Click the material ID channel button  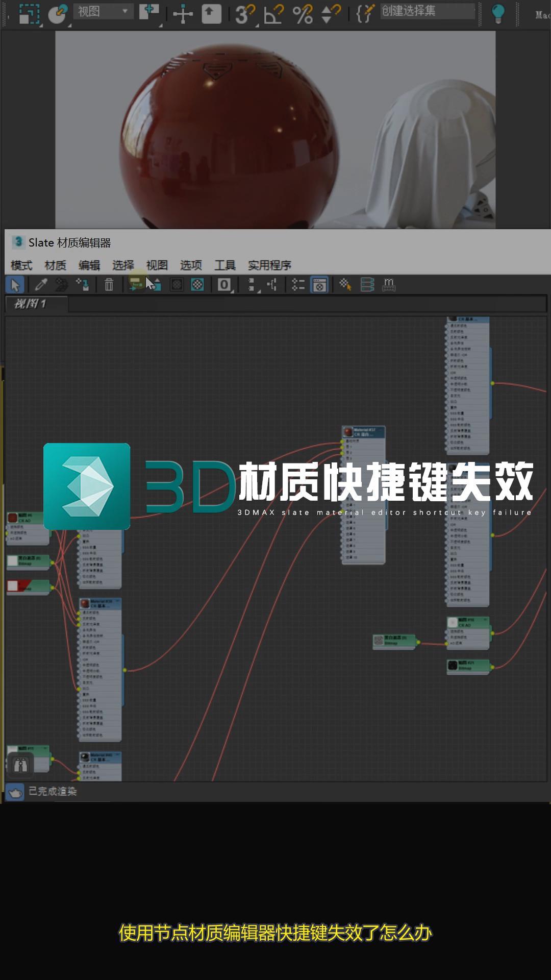click(224, 285)
